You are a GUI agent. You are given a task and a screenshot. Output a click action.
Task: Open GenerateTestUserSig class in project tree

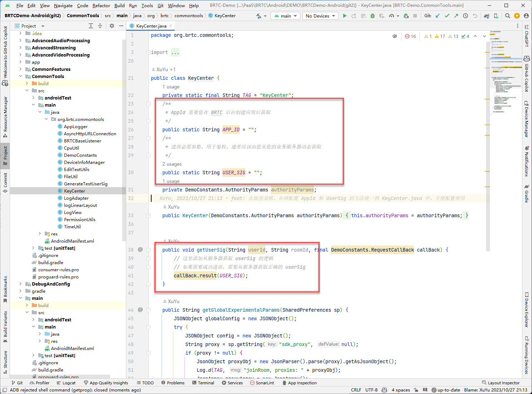(x=85, y=184)
